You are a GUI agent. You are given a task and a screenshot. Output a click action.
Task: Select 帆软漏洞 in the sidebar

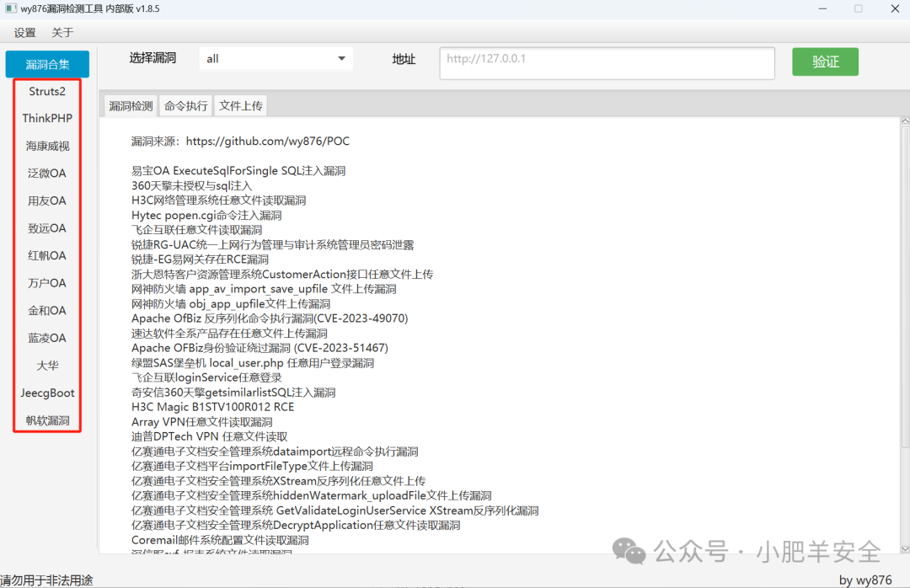(x=47, y=420)
